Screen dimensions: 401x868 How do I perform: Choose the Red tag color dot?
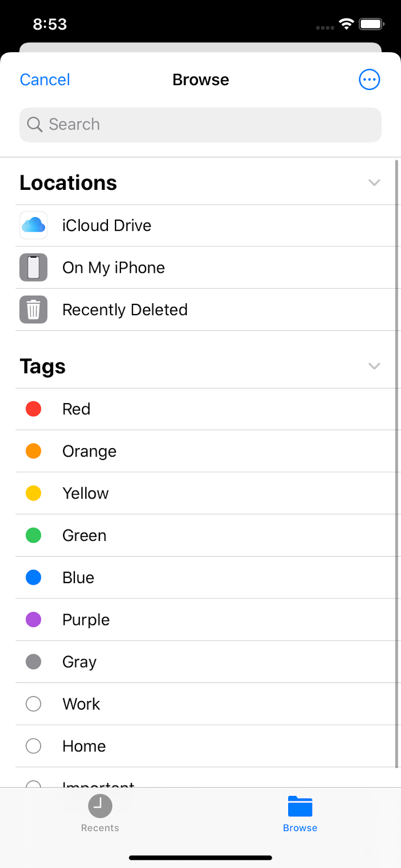(34, 409)
